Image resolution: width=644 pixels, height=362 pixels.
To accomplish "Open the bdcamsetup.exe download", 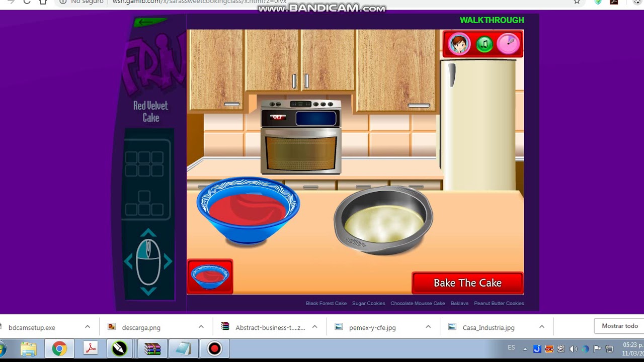I will point(32,327).
